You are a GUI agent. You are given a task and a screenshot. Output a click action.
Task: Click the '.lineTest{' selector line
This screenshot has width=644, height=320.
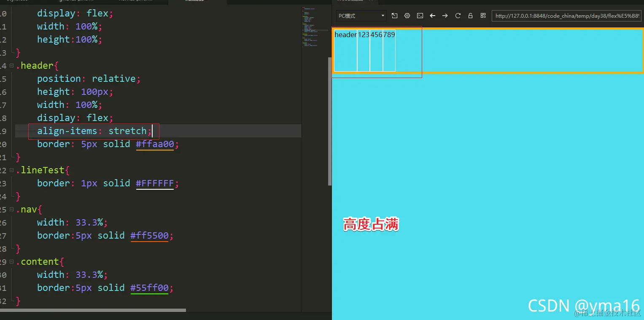point(43,170)
